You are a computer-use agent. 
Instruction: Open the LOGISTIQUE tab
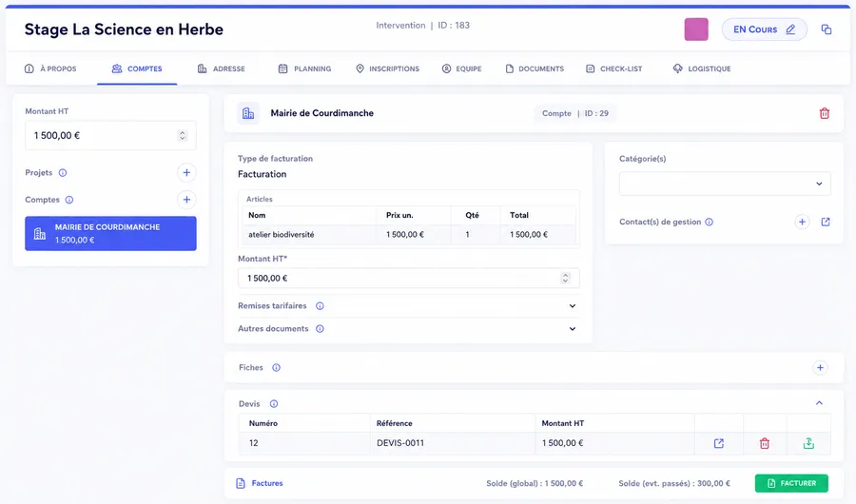click(702, 68)
